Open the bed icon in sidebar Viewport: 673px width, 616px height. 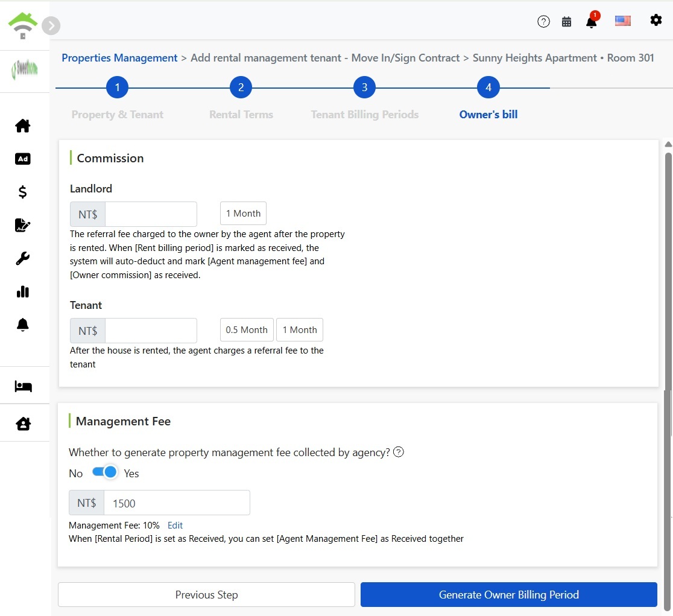click(23, 386)
